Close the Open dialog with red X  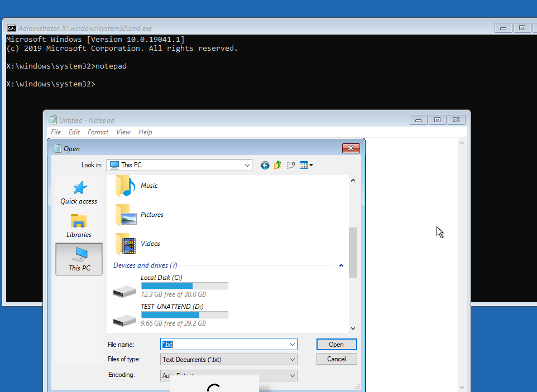click(x=351, y=148)
